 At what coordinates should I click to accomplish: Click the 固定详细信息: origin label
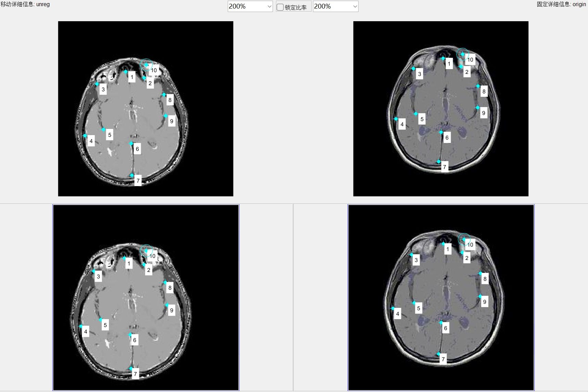click(x=561, y=4)
